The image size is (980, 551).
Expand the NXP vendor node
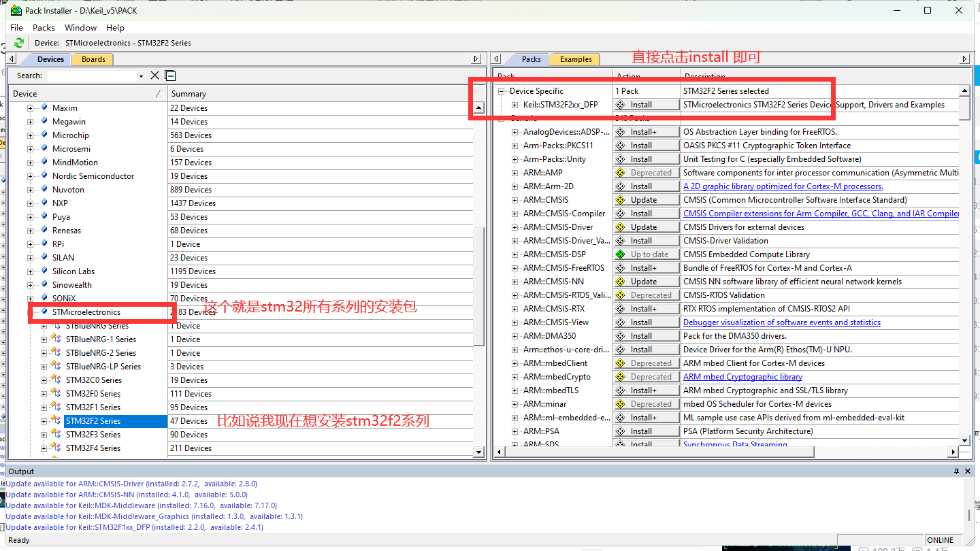(31, 203)
